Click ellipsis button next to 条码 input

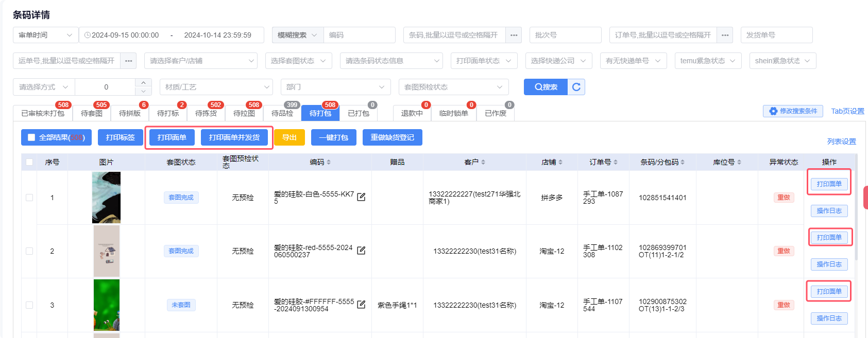coord(514,35)
